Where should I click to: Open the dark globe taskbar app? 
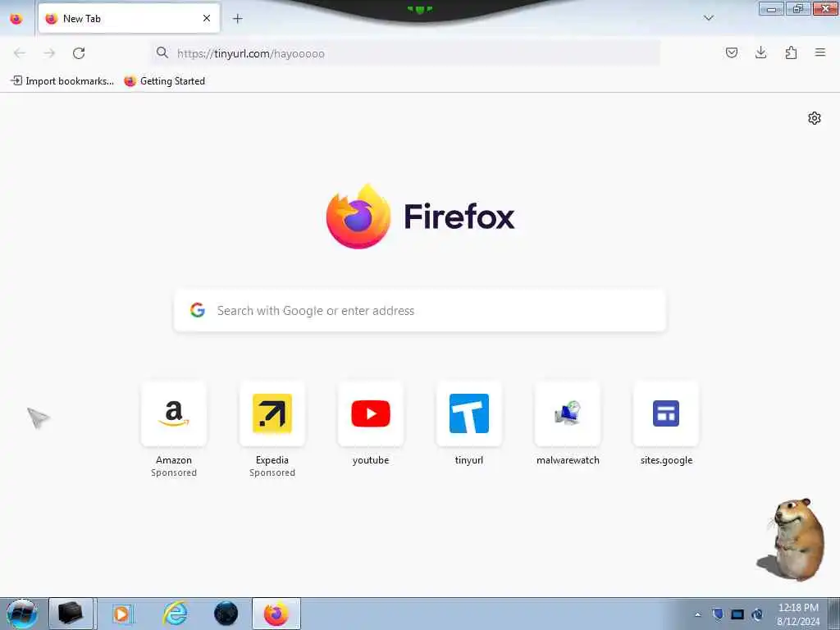[x=226, y=614]
